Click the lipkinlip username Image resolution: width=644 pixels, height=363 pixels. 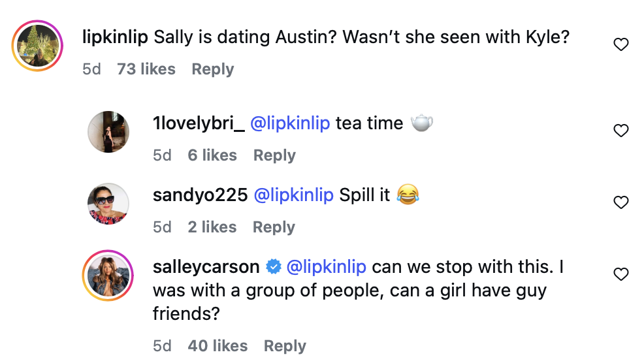116,38
